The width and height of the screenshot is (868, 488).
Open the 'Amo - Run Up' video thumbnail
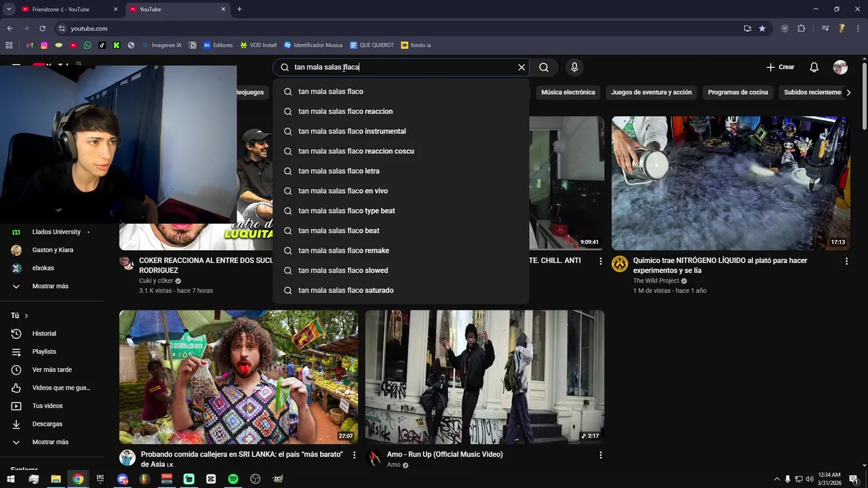coord(484,377)
